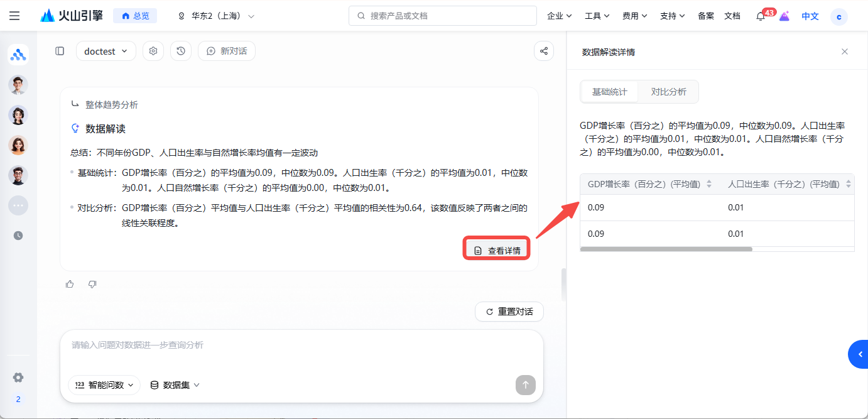This screenshot has width=868, height=419.
Task: Expand the 数据集 dataset dropdown
Action: tap(175, 385)
